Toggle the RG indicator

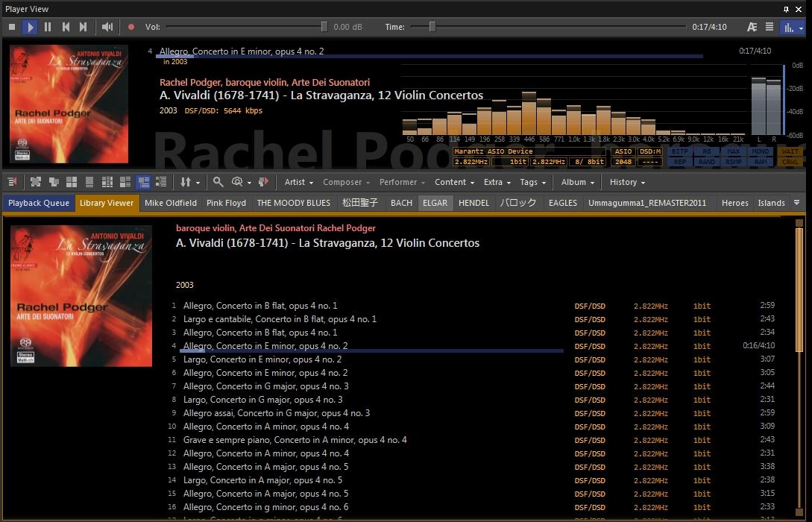coord(707,151)
